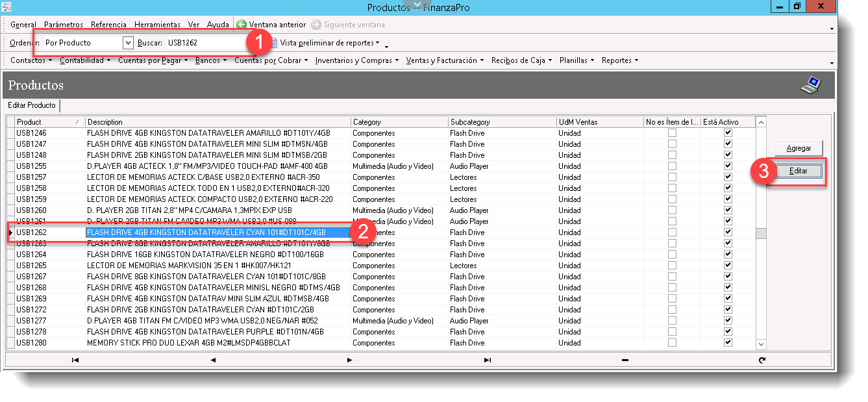Click the refresh navigator button

click(762, 360)
